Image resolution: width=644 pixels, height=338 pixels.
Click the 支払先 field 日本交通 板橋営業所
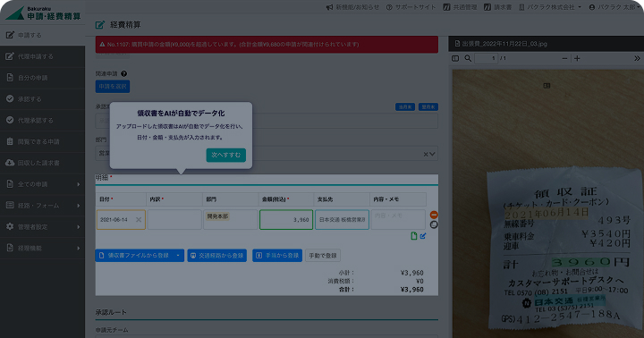(342, 220)
